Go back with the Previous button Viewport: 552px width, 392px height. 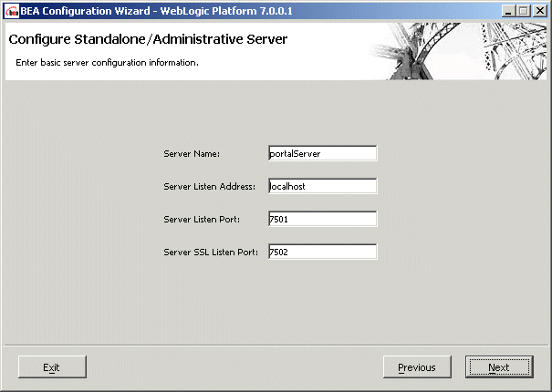pyautogui.click(x=417, y=367)
